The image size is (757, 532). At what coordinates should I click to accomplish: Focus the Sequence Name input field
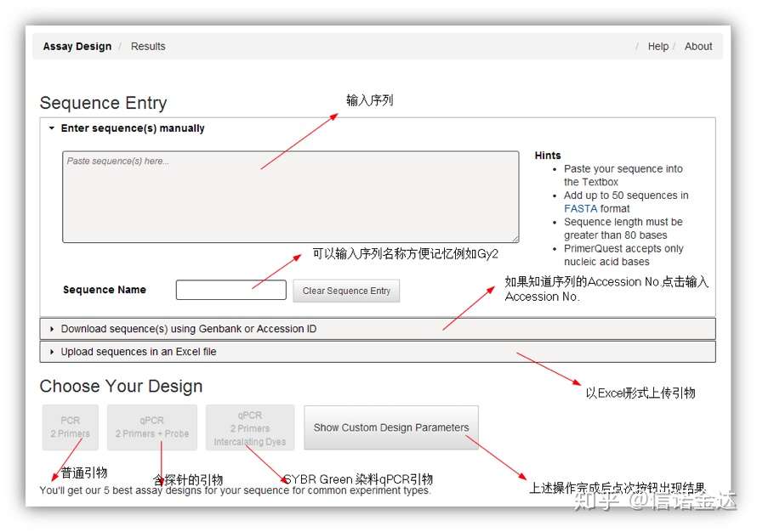point(231,290)
